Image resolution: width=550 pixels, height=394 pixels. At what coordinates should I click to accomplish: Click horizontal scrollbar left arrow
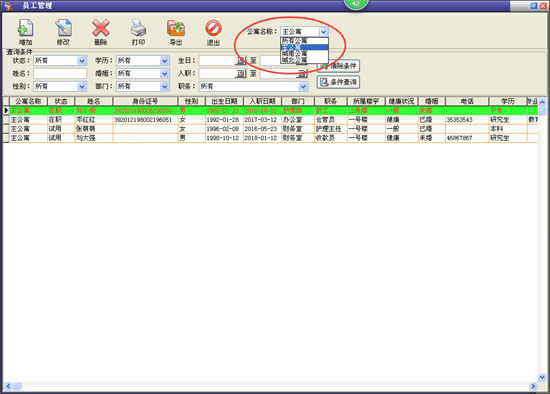(8, 386)
